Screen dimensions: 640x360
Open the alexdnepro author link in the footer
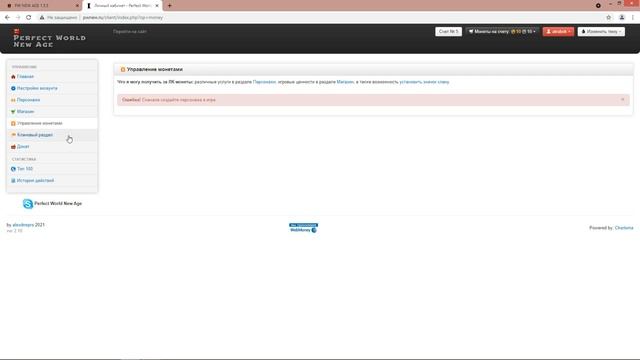click(23, 225)
